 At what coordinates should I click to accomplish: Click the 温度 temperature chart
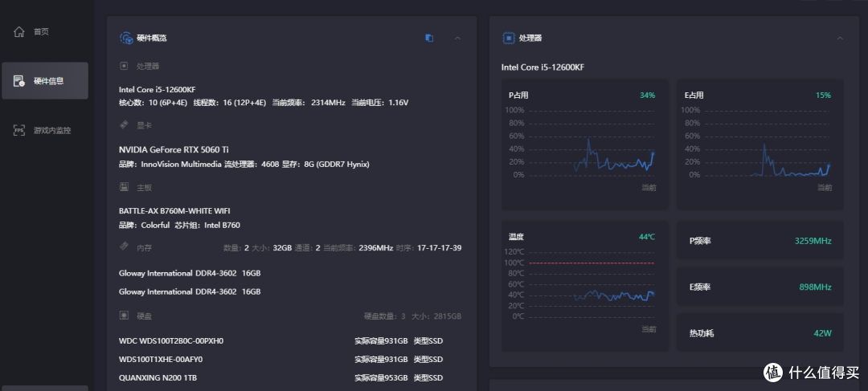click(x=584, y=287)
